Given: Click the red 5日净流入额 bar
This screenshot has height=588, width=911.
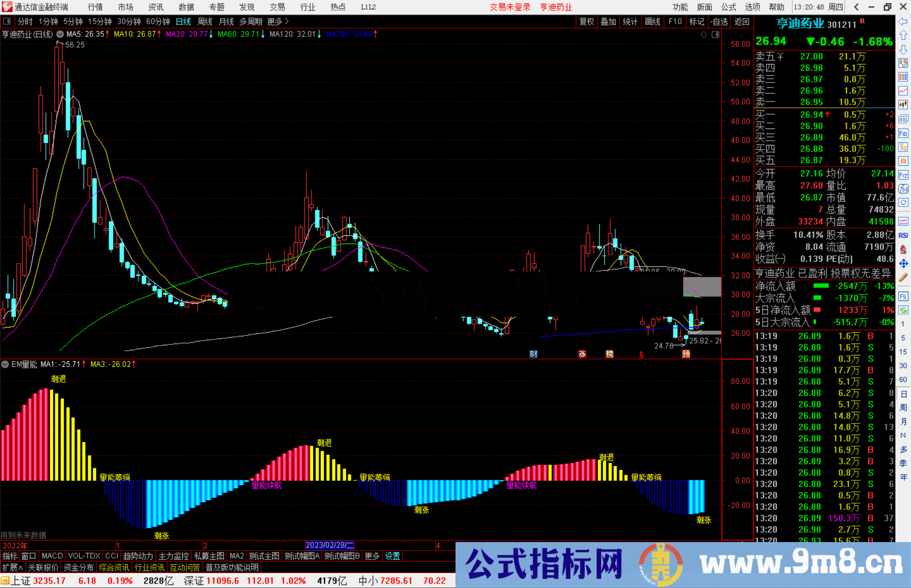Looking at the screenshot, I should [817, 310].
